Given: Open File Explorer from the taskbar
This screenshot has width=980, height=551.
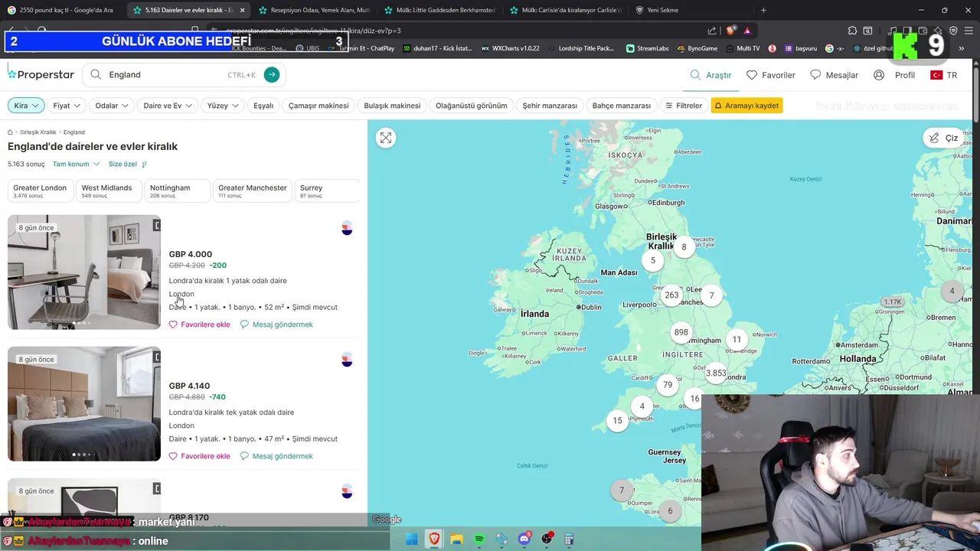Looking at the screenshot, I should point(457,540).
